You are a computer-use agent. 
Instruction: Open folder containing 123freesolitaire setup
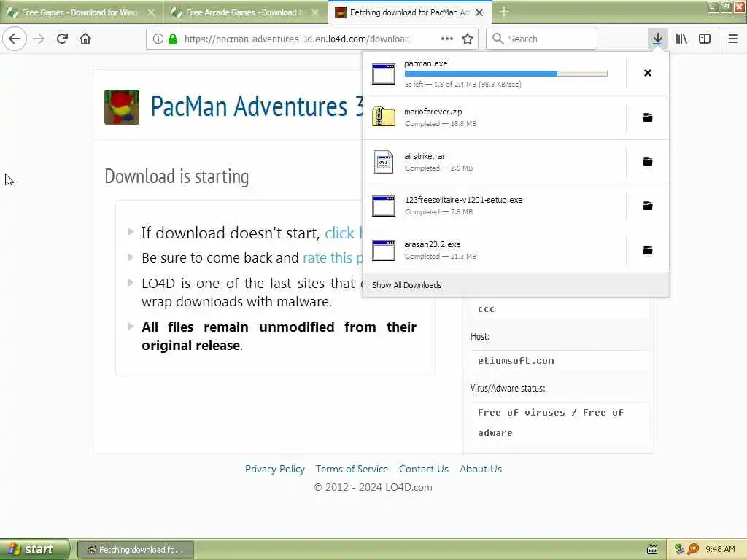coord(648,206)
